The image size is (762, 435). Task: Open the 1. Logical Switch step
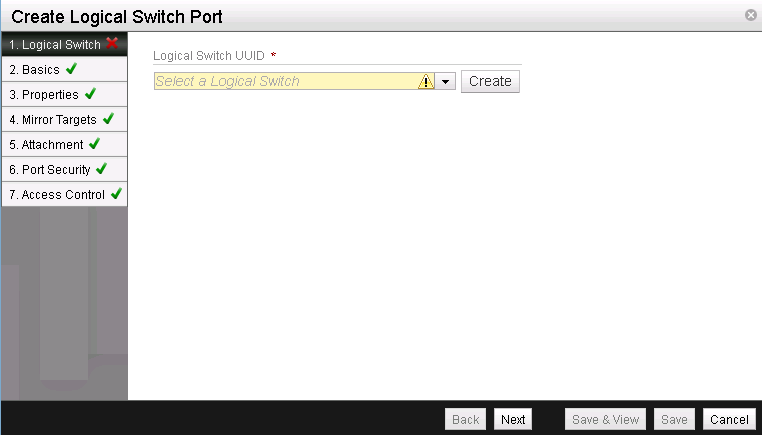(54, 45)
